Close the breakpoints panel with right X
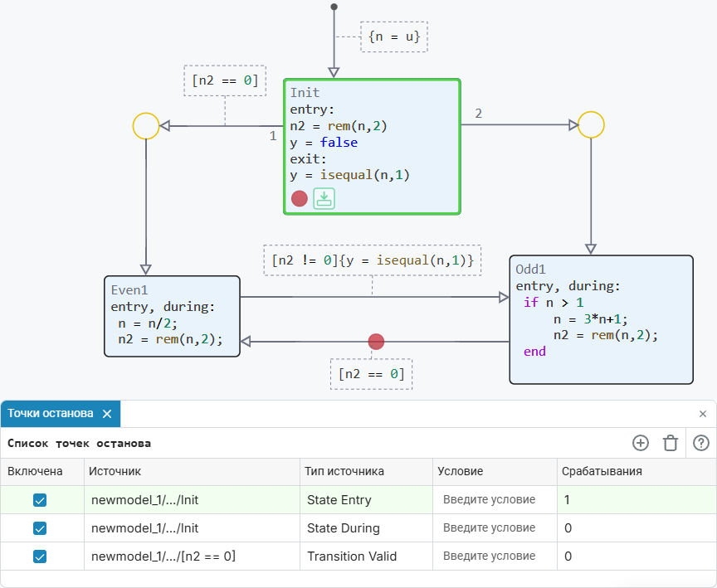This screenshot has width=717, height=588. point(703,414)
